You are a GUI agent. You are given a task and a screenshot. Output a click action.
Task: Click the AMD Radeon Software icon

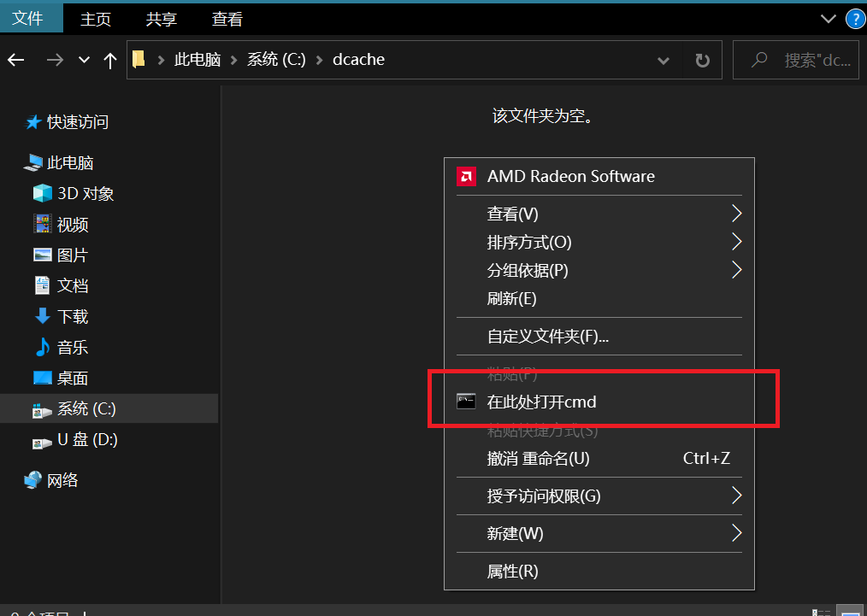[x=467, y=177]
